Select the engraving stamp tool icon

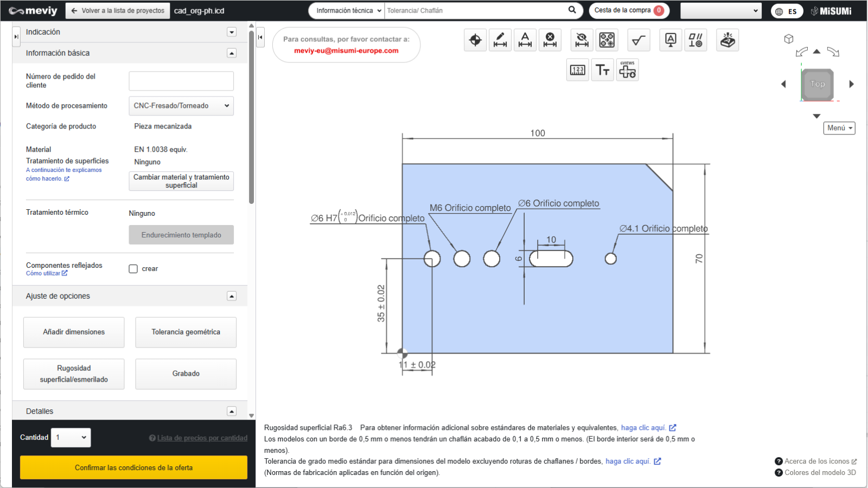tap(727, 40)
